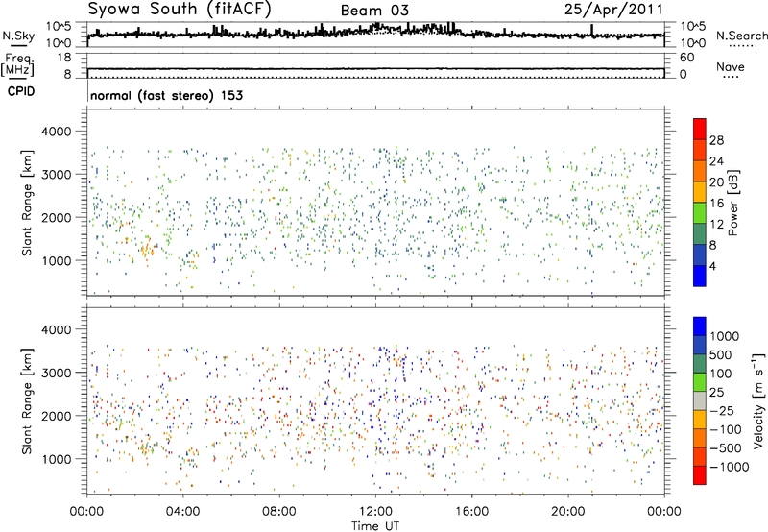
Task: Click the '−1000' Velocity colorbar label
Action: point(729,467)
